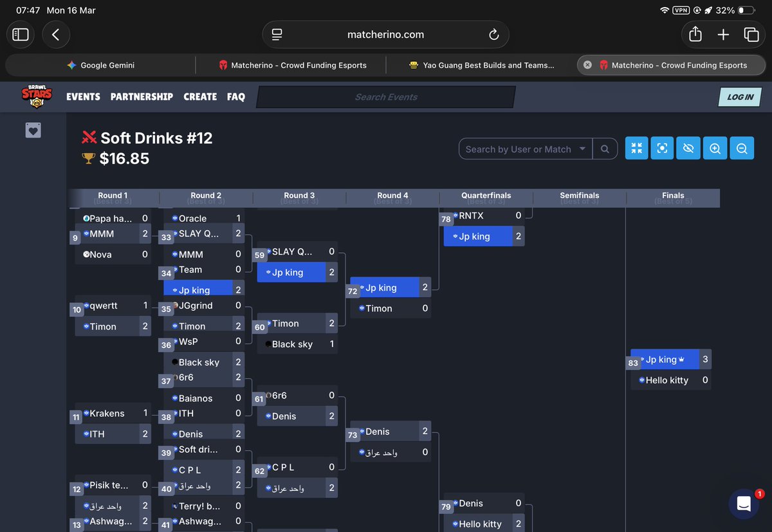
Task: Open the CREATE menu item
Action: coord(200,96)
